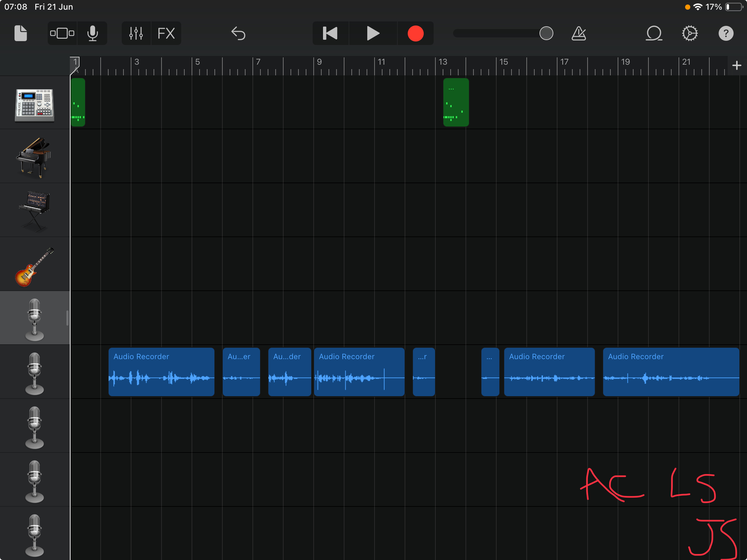Tap ruler at bar 11
The width and height of the screenshot is (747, 560).
point(381,62)
